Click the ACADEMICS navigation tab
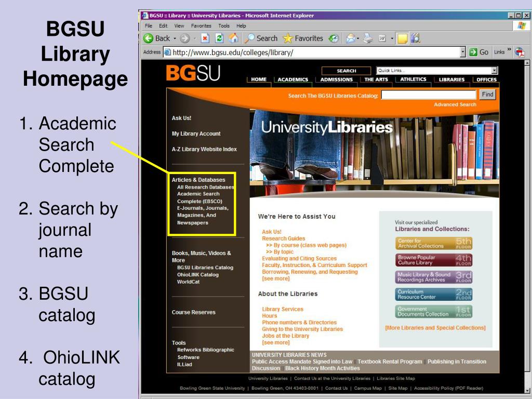The width and height of the screenshot is (532, 399). click(x=293, y=79)
